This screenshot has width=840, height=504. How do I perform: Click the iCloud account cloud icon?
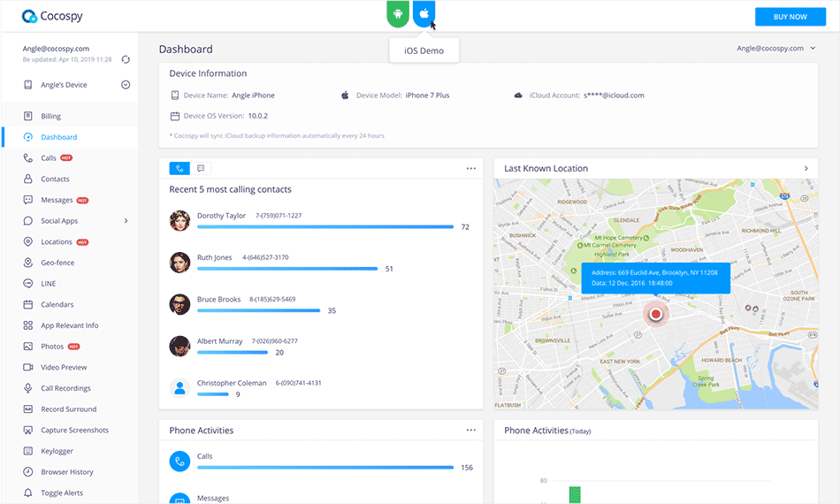click(x=518, y=95)
